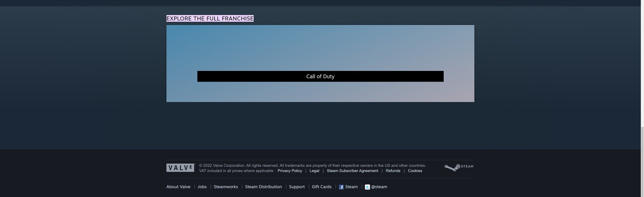Viewport: 644px width, 197px height.
Task: Open Steam Subscriber Agreement link
Action: coord(352,171)
